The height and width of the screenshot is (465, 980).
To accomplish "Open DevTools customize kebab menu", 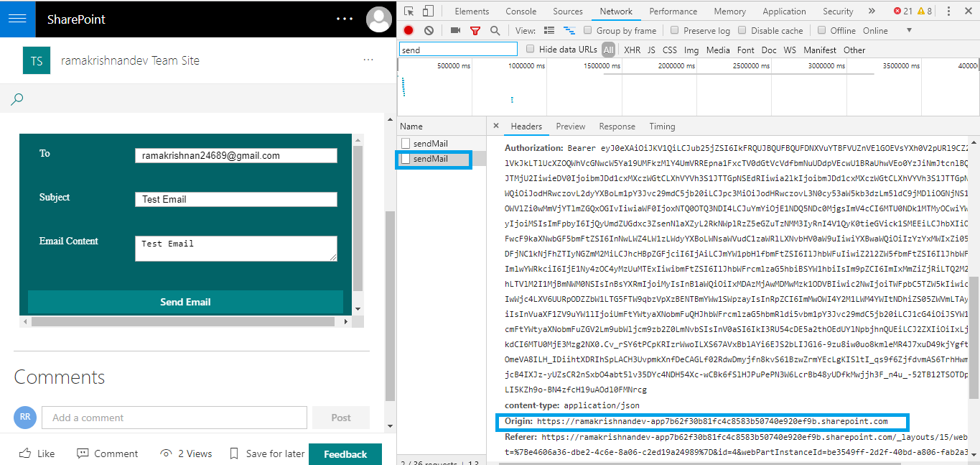I will point(949,11).
